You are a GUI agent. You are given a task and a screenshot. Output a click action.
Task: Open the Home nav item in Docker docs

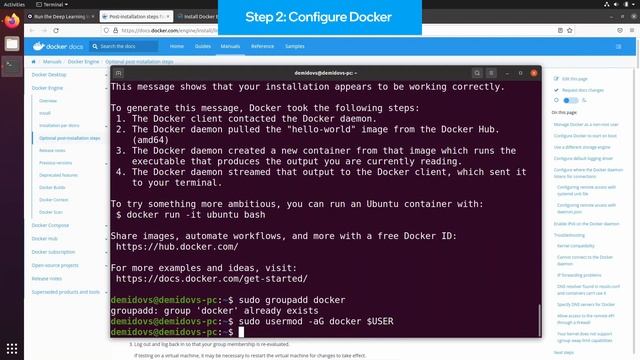(177, 46)
